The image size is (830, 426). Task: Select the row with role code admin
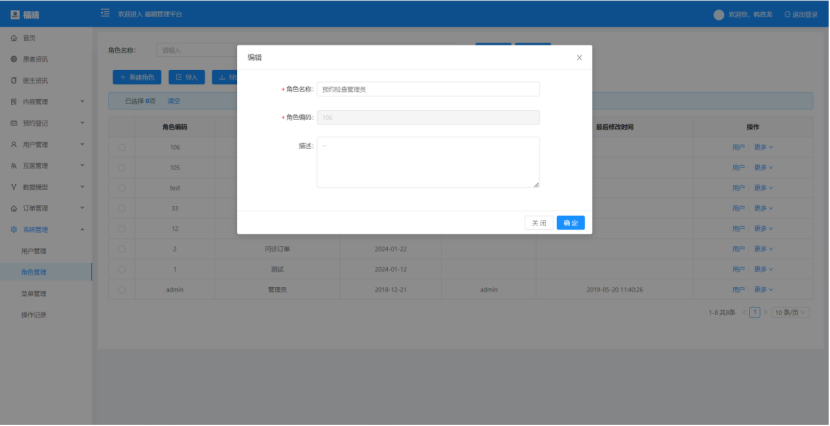coord(122,290)
